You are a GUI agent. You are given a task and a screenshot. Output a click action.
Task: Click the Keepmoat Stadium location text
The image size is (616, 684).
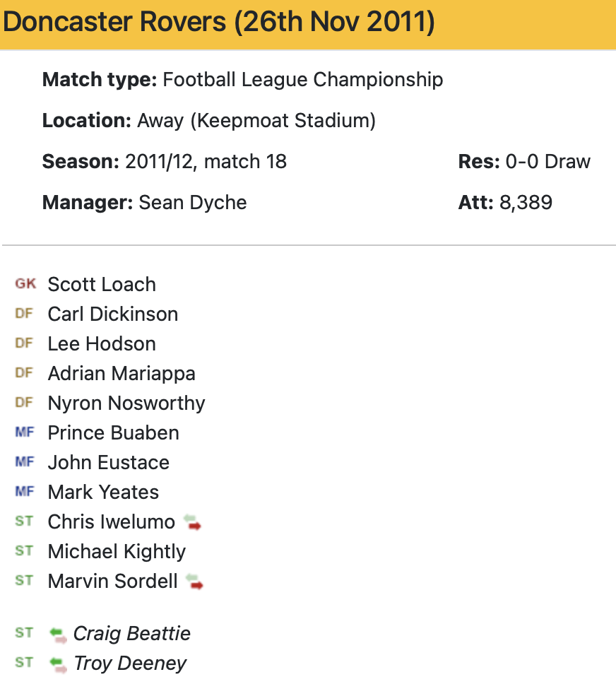[256, 121]
